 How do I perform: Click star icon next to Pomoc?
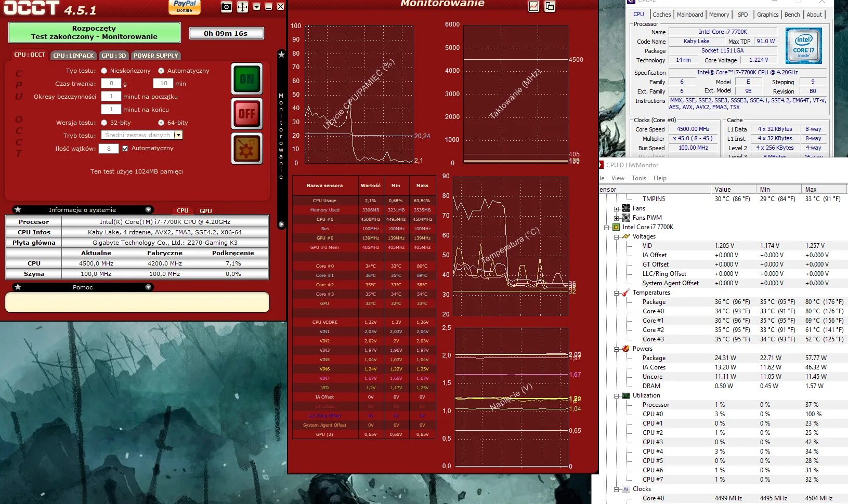coord(18,287)
